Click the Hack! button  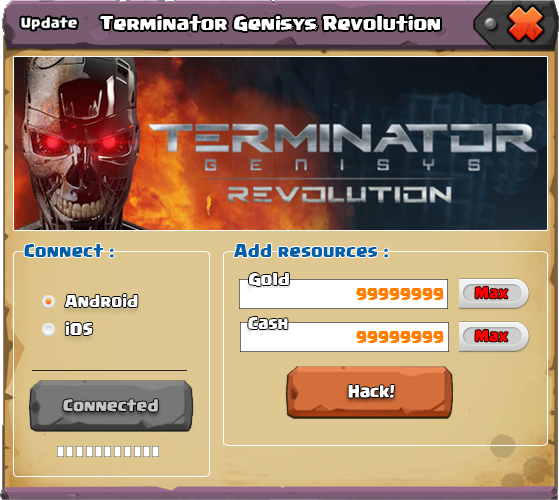coord(370,392)
